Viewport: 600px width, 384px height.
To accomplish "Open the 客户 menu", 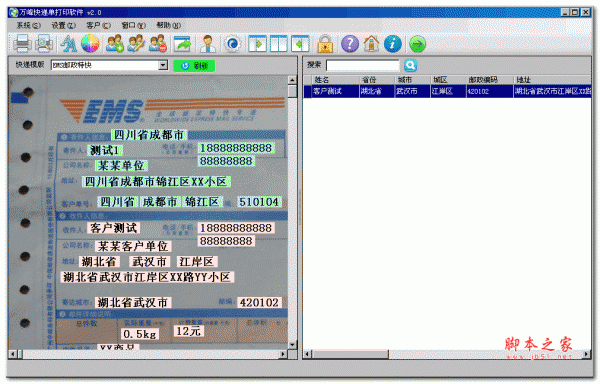I will [x=98, y=25].
